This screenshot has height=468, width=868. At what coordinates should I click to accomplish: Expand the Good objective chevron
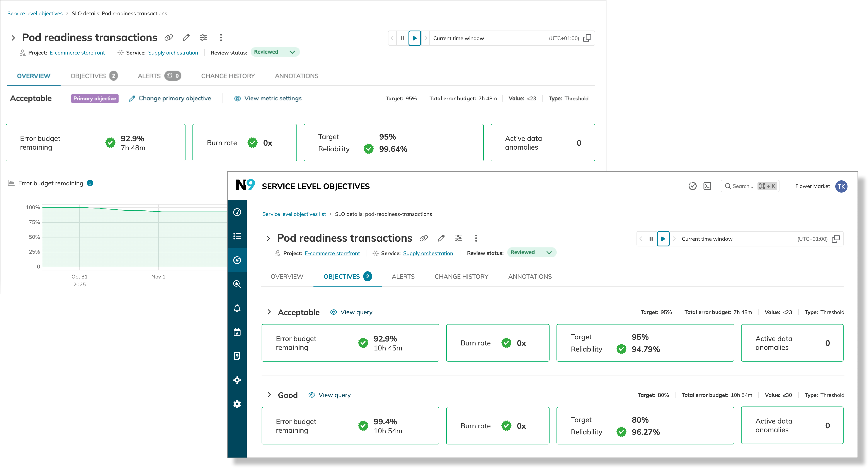point(269,395)
